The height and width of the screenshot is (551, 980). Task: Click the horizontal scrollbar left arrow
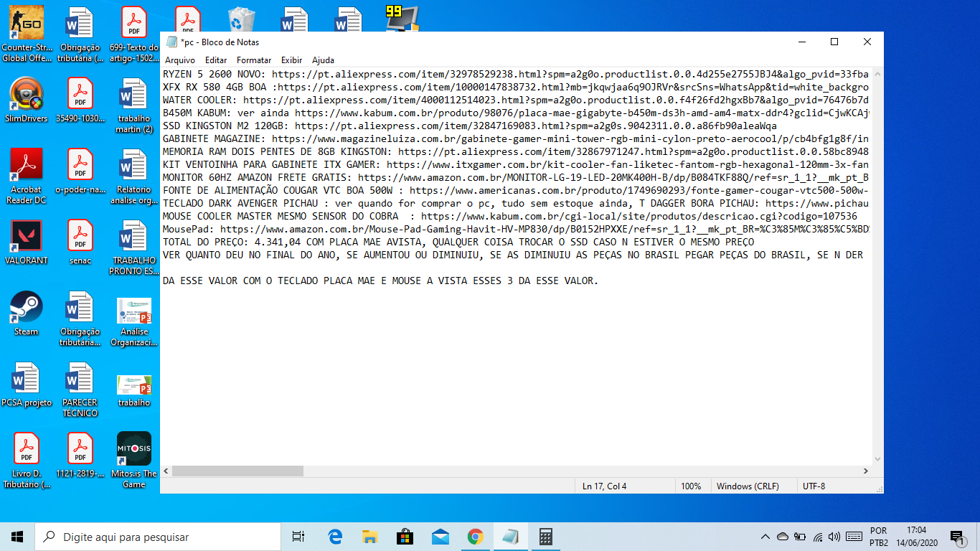click(x=166, y=471)
